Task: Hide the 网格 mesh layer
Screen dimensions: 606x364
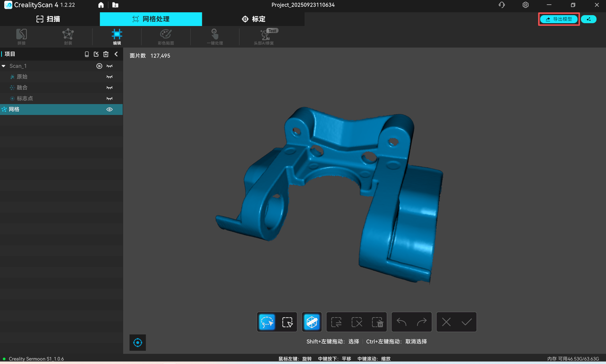Action: pyautogui.click(x=109, y=109)
